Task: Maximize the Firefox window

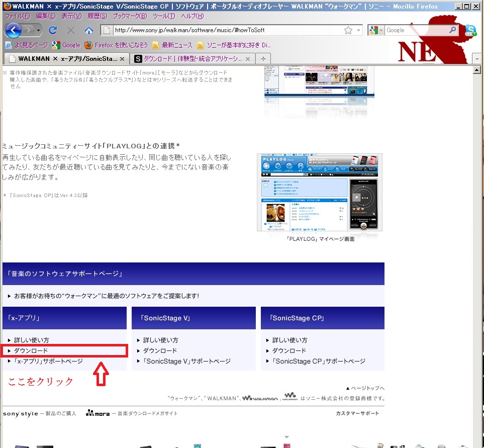Action: coord(467,7)
